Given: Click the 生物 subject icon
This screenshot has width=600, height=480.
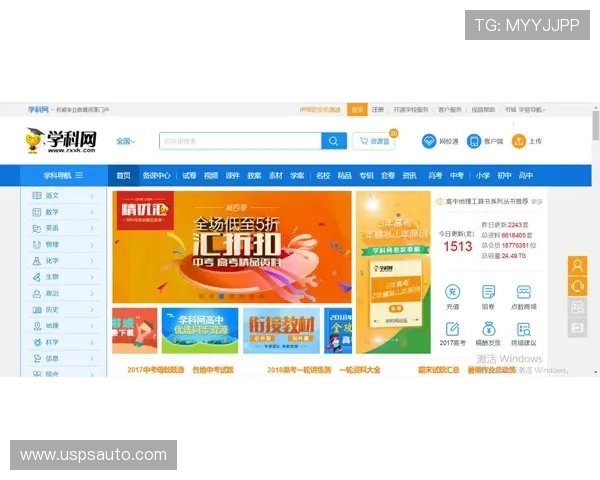Looking at the screenshot, I should 37,277.
